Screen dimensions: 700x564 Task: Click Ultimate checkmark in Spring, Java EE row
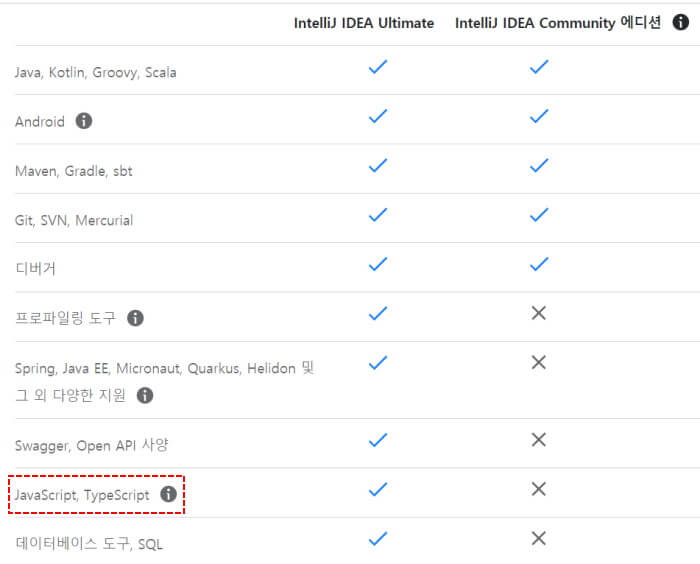[378, 363]
